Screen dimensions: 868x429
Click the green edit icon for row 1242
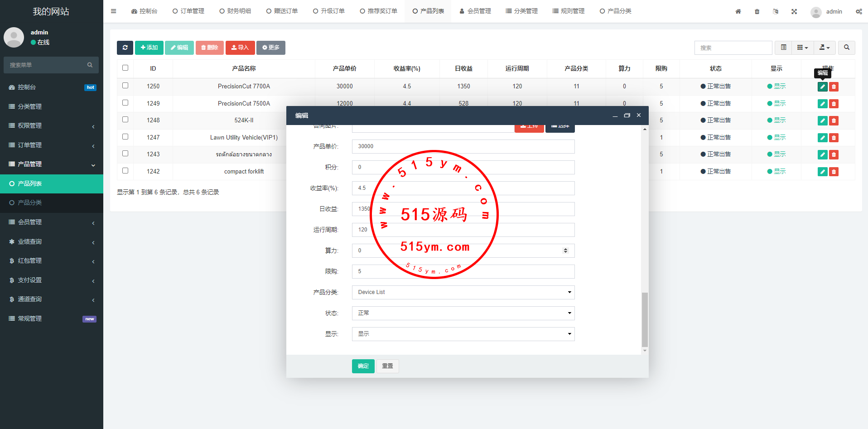pos(822,172)
